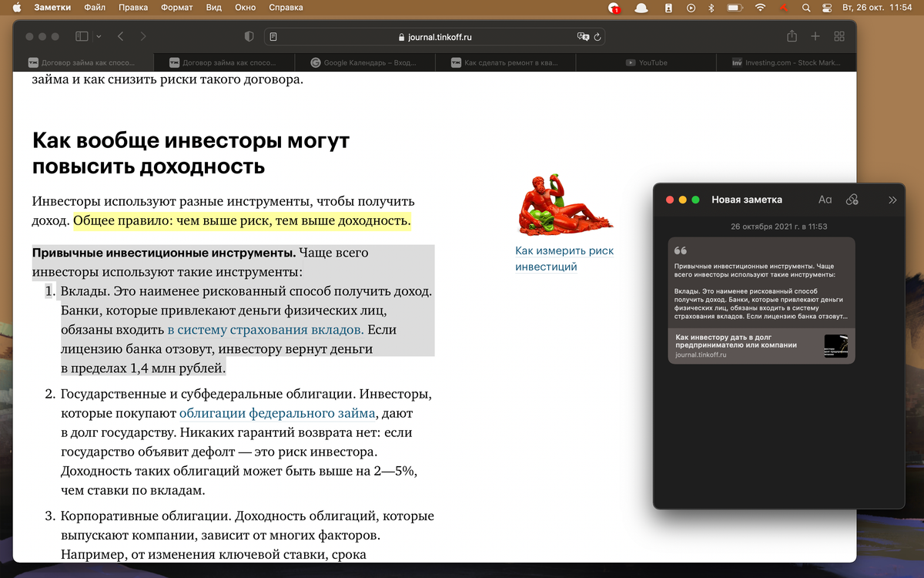Viewport: 924px width, 578px height.
Task: Show Reader view icon in address bar
Action: pos(274,36)
